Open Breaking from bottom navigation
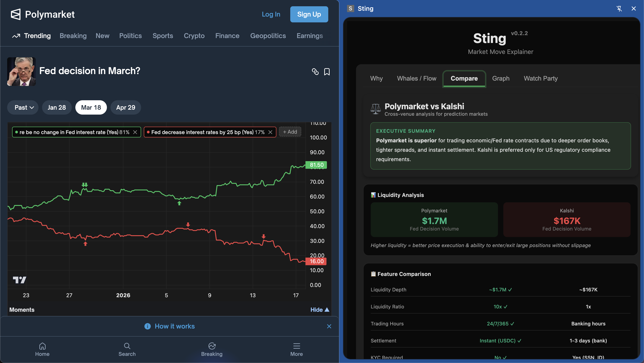The height and width of the screenshot is (363, 644). coord(212,349)
